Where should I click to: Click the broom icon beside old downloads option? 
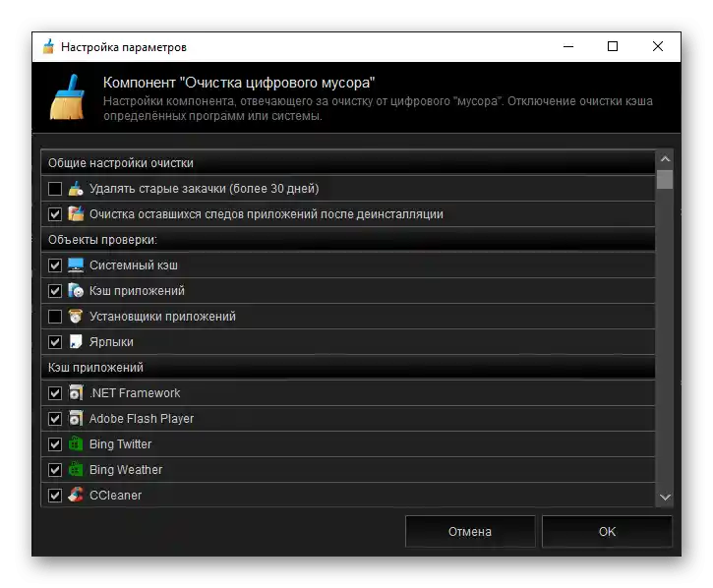[76, 188]
